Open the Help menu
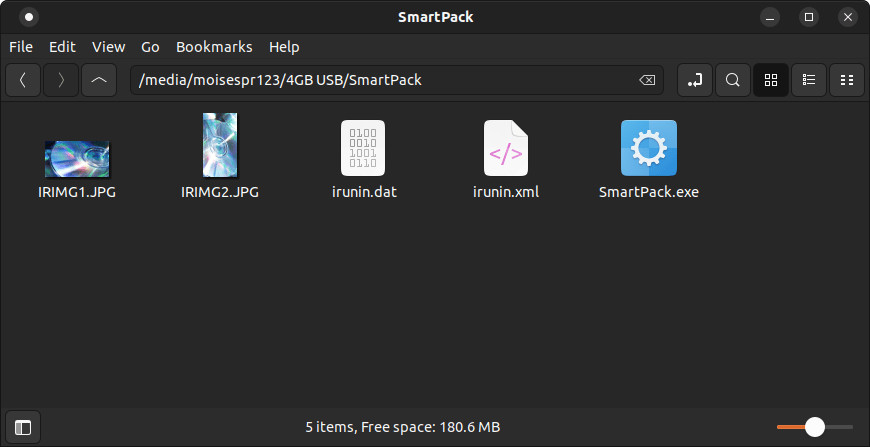This screenshot has width=870, height=447. click(284, 47)
